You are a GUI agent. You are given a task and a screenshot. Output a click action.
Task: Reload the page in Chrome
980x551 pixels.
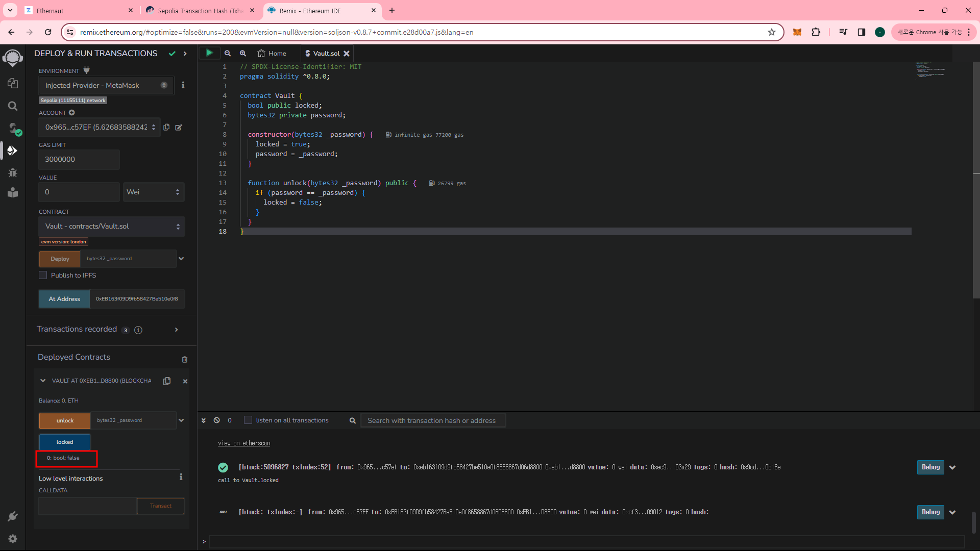pos(48,32)
